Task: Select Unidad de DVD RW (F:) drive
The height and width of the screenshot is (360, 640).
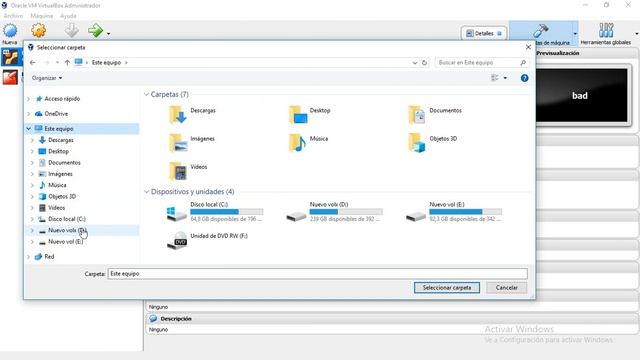Action: click(208, 240)
